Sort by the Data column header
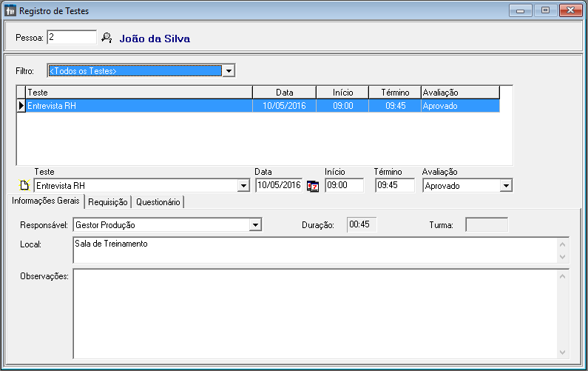Image resolution: width=588 pixels, height=371 pixels. coord(284,93)
